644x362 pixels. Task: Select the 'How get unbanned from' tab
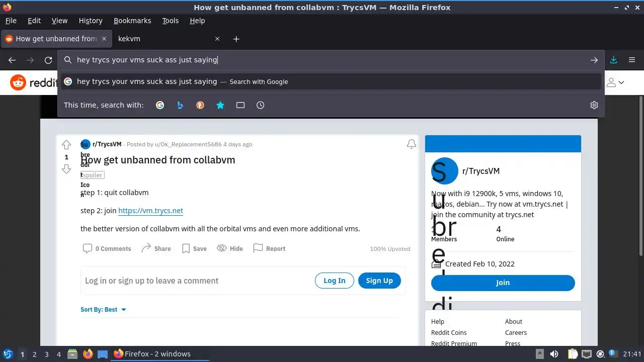click(x=55, y=39)
